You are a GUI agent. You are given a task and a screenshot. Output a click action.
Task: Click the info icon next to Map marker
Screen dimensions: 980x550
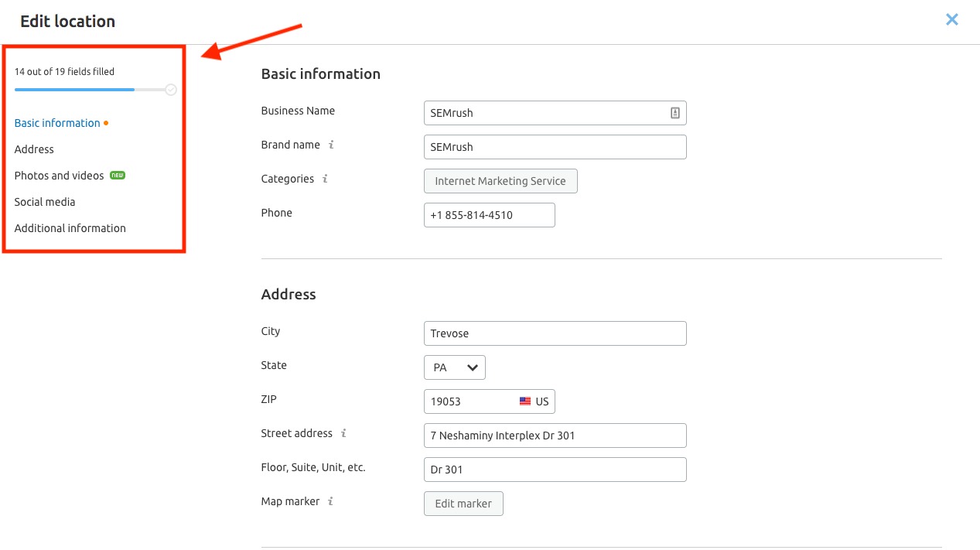point(330,501)
